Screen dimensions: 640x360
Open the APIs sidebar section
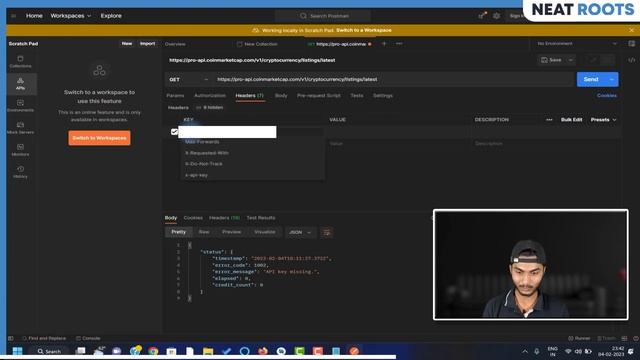[20, 84]
